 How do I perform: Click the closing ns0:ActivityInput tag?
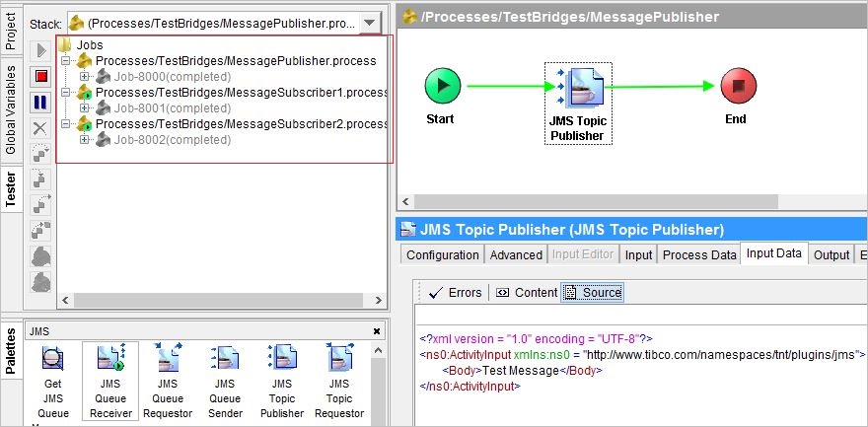(x=470, y=386)
